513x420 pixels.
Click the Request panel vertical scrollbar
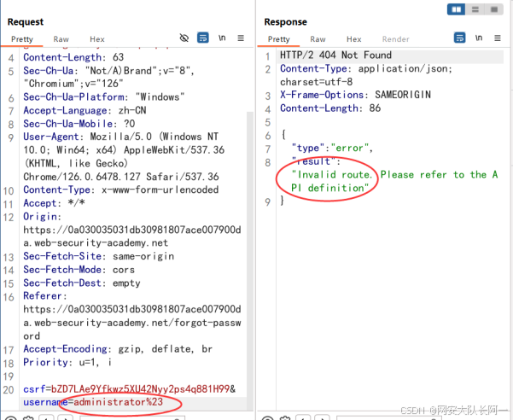250,256
